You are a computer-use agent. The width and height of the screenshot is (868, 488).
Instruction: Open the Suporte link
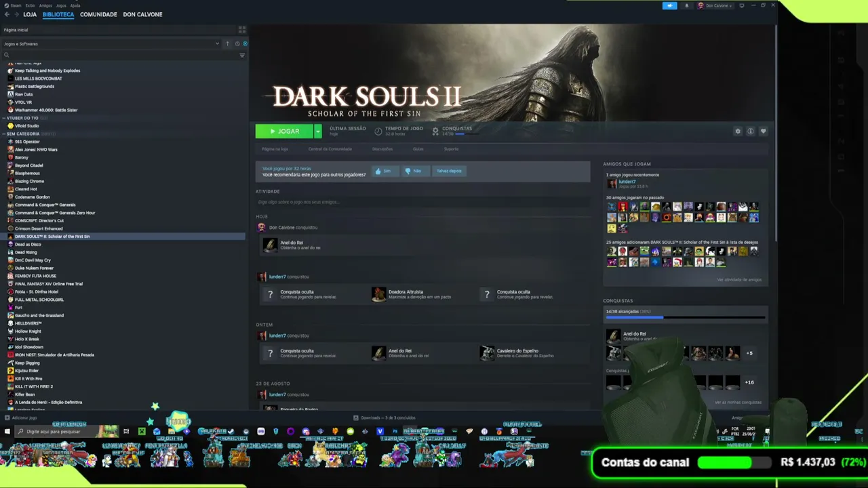[451, 149]
